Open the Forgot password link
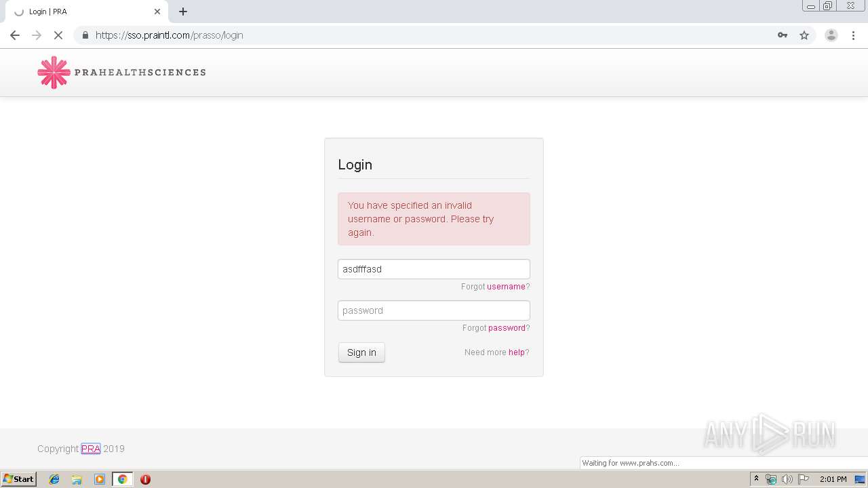This screenshot has width=868, height=488. pos(507,328)
